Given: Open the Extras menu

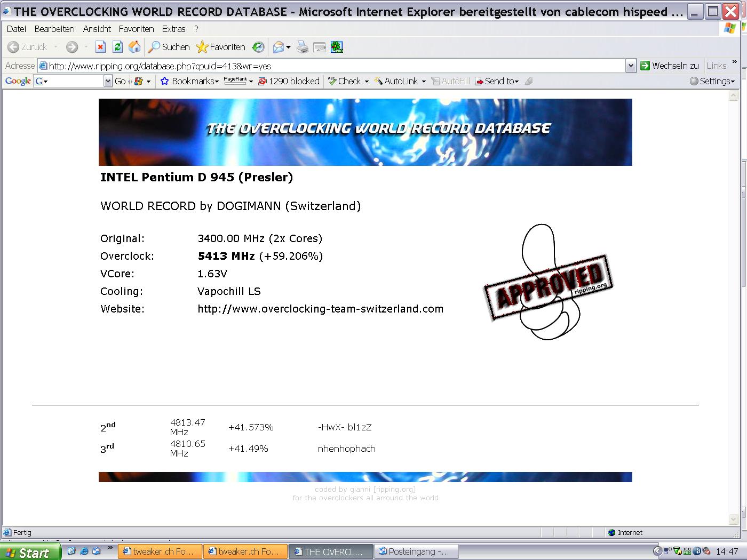Looking at the screenshot, I should pos(173,29).
